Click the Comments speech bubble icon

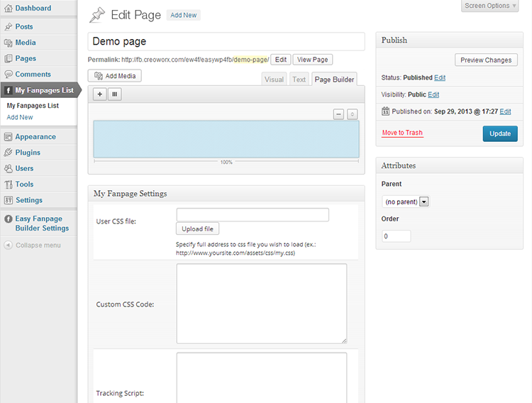point(8,74)
